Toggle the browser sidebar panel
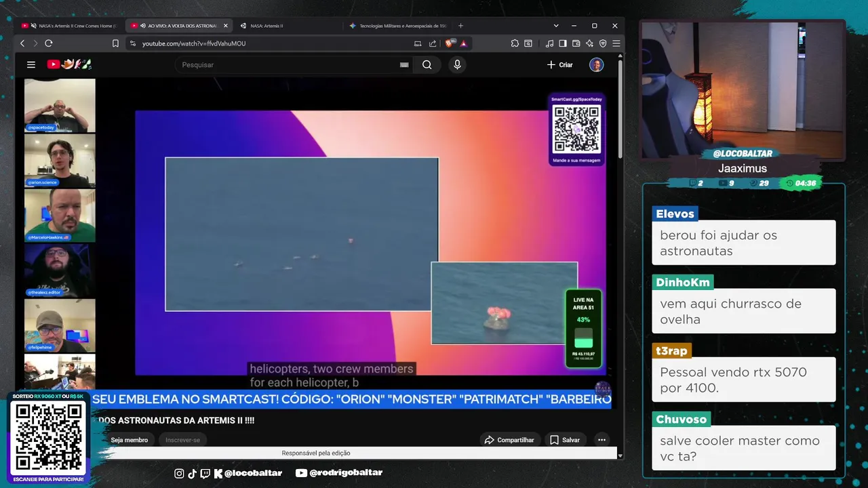 click(562, 43)
